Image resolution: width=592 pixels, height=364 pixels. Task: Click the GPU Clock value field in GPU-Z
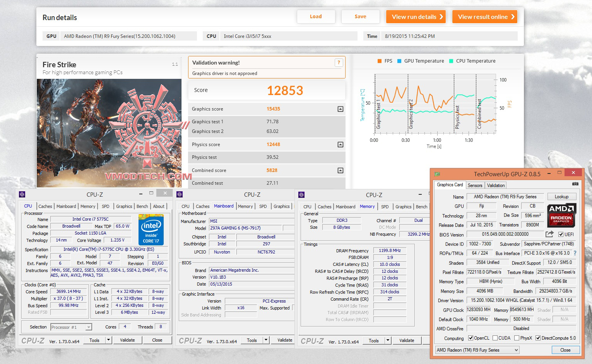coord(479,310)
